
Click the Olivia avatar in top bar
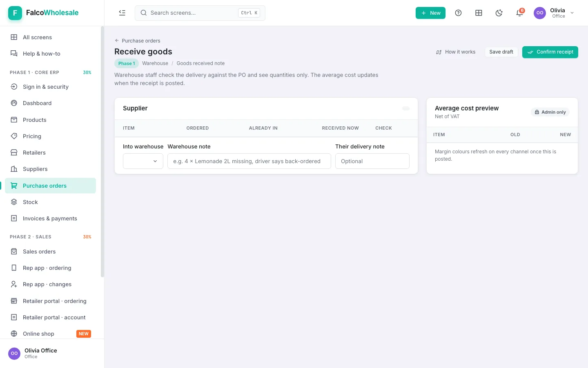(x=540, y=13)
